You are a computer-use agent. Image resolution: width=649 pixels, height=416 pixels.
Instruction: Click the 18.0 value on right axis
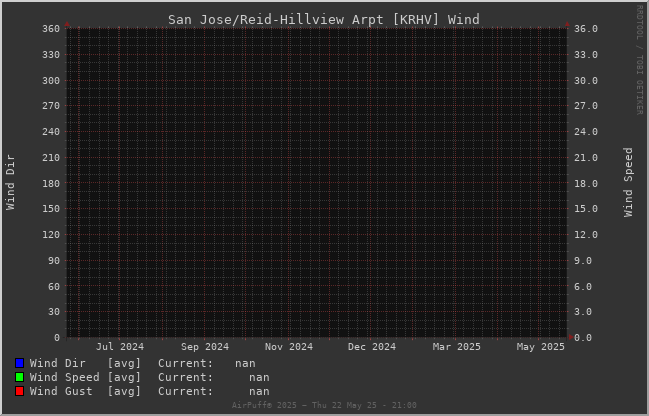(x=586, y=183)
